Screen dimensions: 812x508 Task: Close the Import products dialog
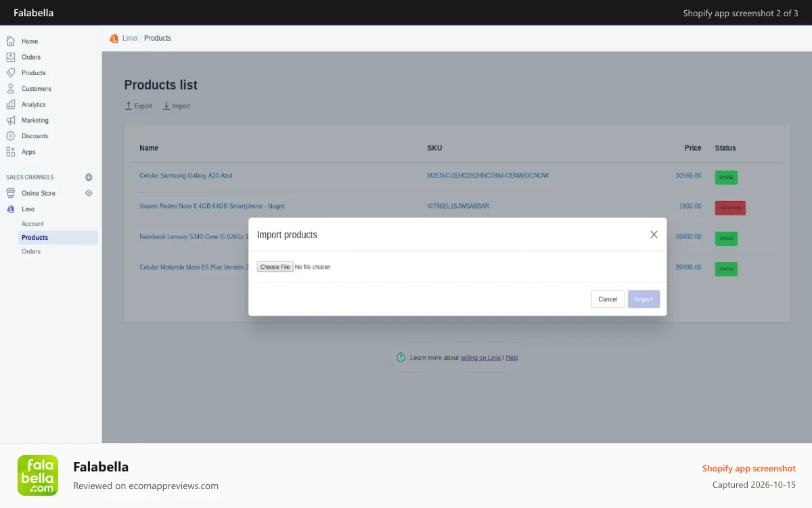pyautogui.click(x=654, y=234)
